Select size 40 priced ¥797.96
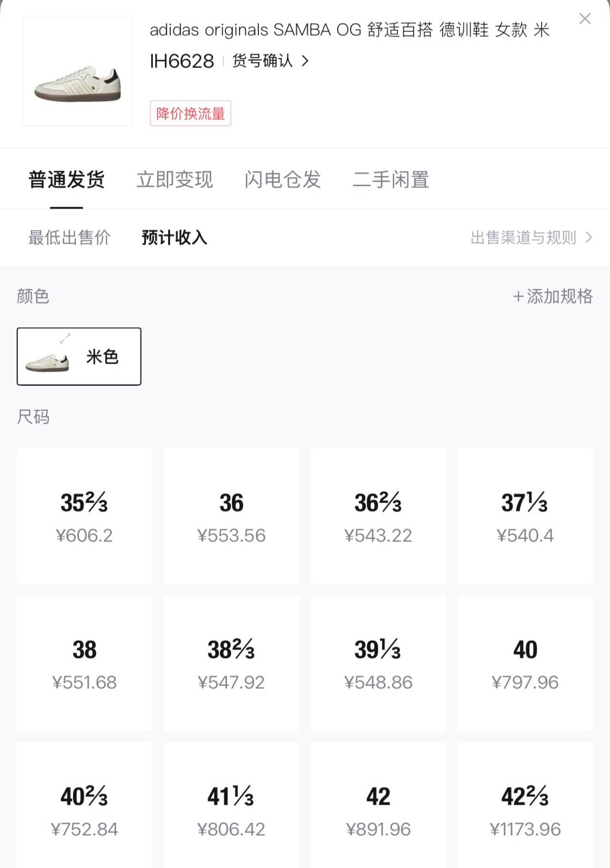 coord(525,663)
